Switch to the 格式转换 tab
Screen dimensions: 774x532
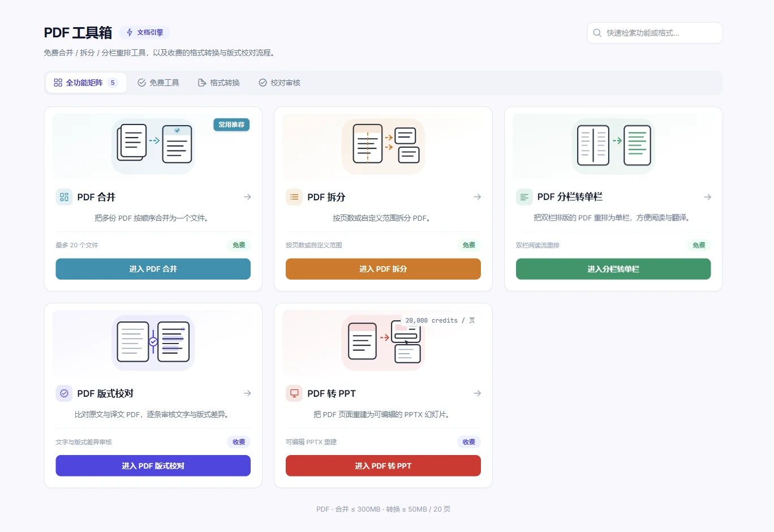tap(219, 83)
